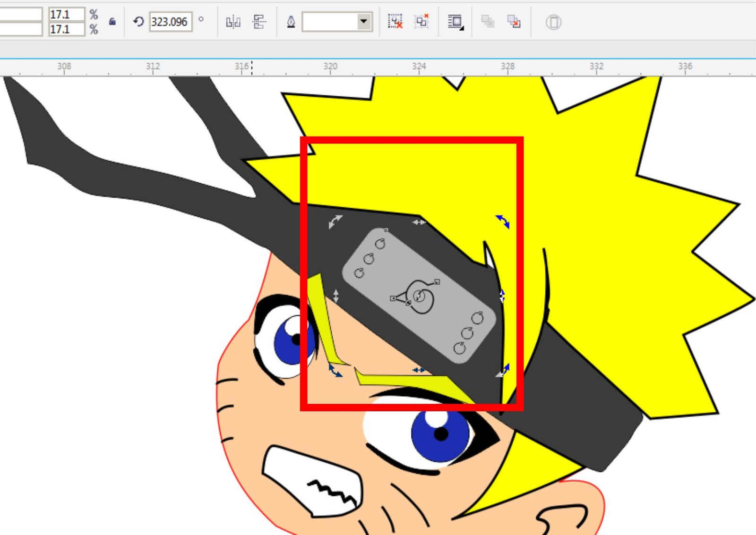Select the leaf spiral symbol on plate
Viewport: 756px width, 535px height.
pos(418,297)
